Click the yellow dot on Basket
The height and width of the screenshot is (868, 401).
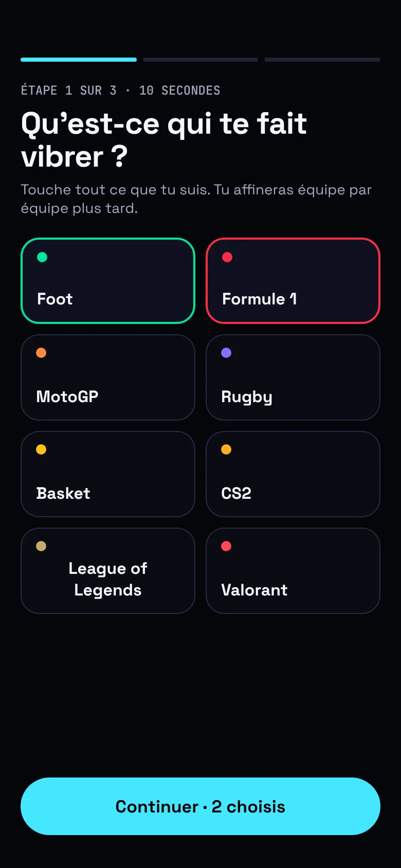41,449
